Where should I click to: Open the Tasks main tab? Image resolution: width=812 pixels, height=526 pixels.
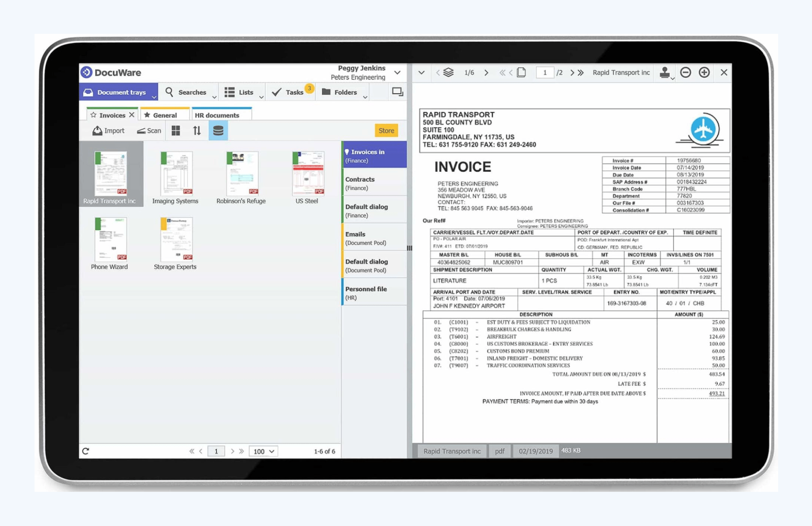290,92
